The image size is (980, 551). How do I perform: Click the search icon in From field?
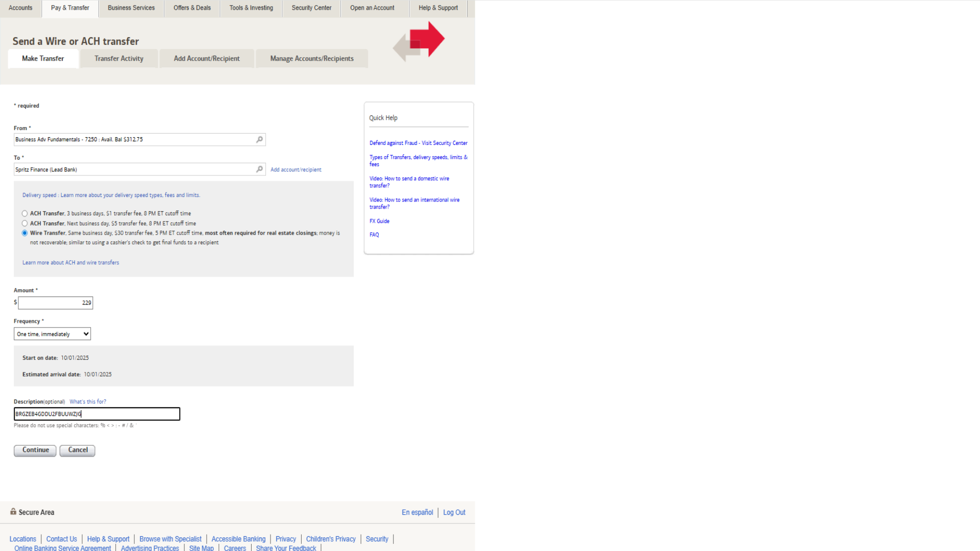[x=259, y=139]
